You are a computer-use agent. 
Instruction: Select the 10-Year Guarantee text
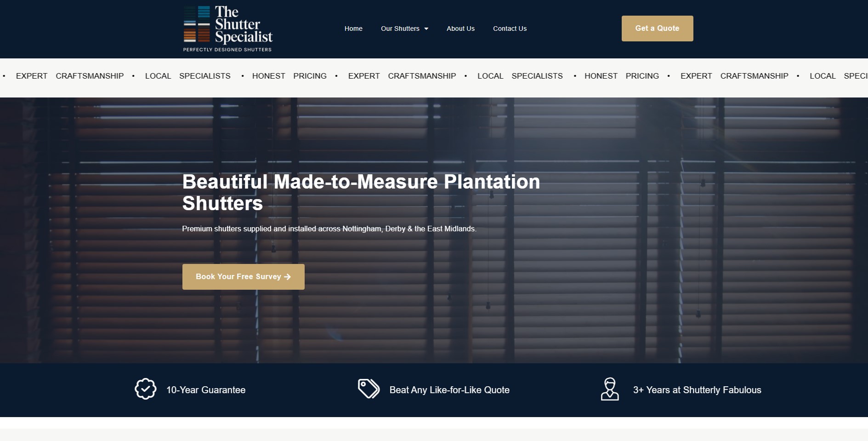click(x=206, y=390)
